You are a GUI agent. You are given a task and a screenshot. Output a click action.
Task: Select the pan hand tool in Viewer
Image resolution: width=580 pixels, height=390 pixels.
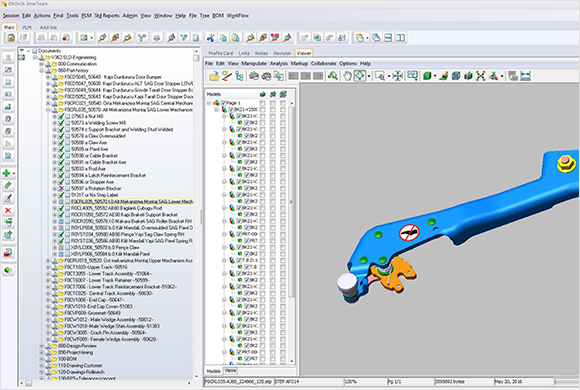(x=347, y=76)
